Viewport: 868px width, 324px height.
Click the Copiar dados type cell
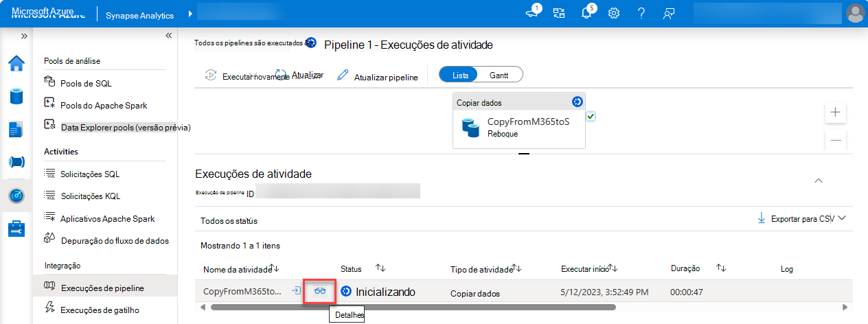[x=475, y=293]
